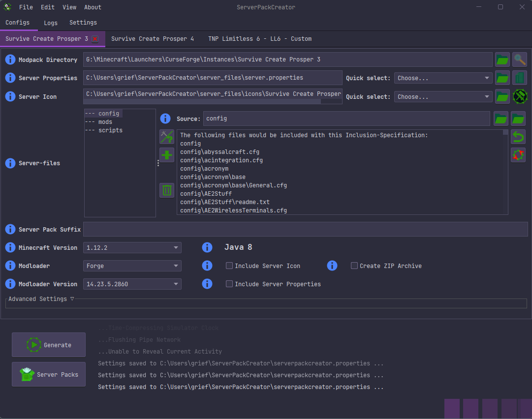This screenshot has width=532, height=419.
Task: Click the Server Pack Suffix input field
Action: [x=305, y=230]
